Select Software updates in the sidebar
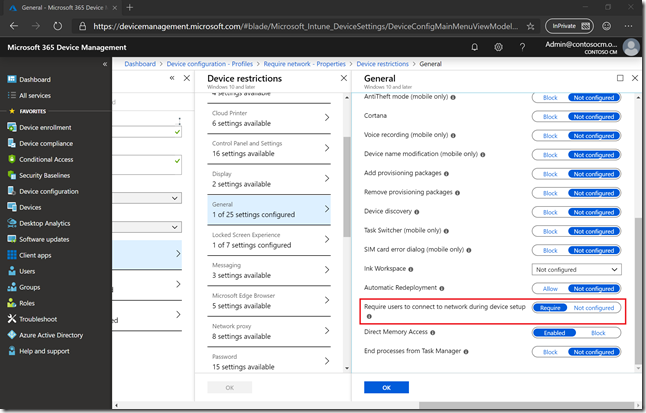This screenshot has height=413, width=646. (x=44, y=239)
